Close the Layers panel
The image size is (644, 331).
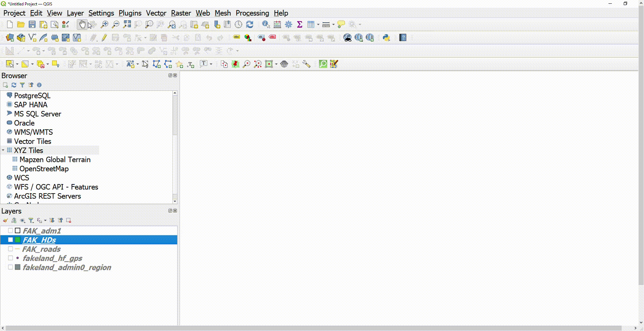coord(175,211)
